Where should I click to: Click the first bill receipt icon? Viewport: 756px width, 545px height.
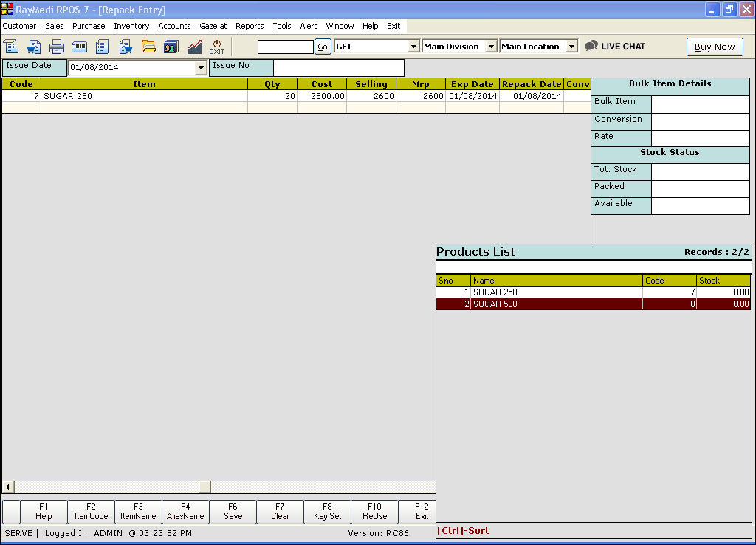click(11, 47)
